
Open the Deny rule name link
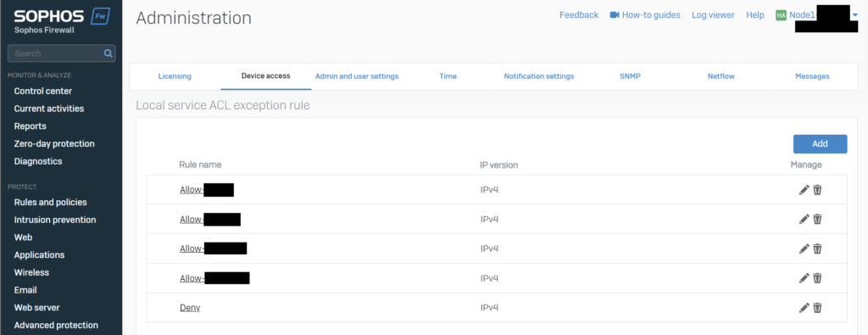point(190,307)
